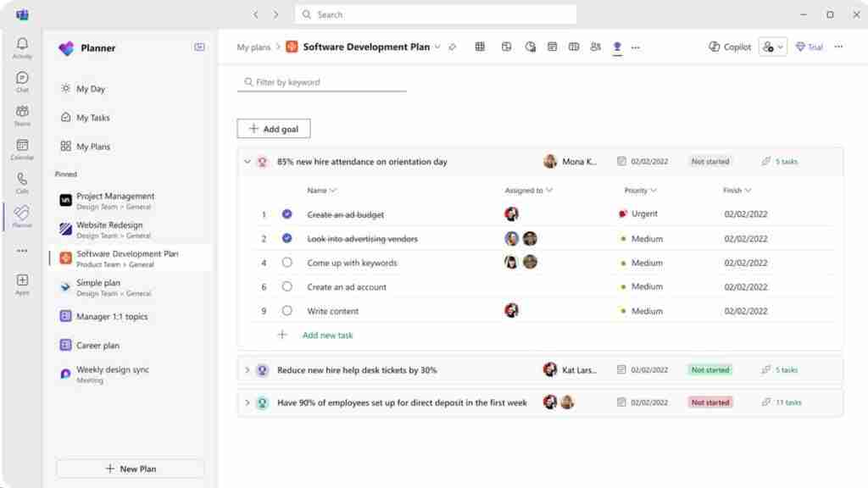Open Copilot in the plan header
This screenshot has height=488, width=868.
pyautogui.click(x=730, y=47)
